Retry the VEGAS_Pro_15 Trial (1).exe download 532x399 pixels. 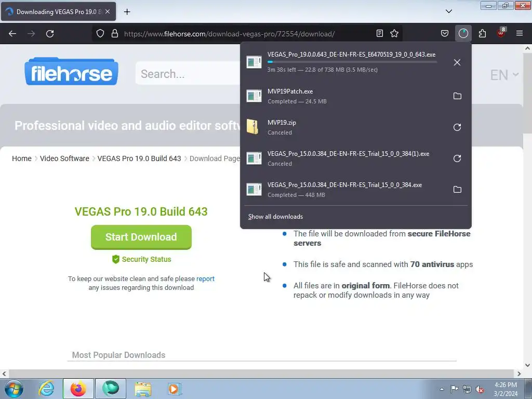(x=457, y=158)
